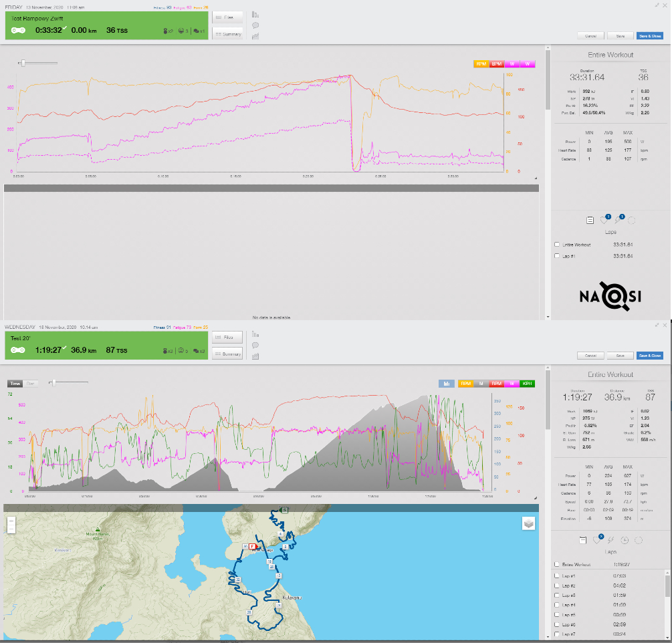Tick Lap #1 checkbox in top workout
The image size is (672, 643).
(x=557, y=256)
